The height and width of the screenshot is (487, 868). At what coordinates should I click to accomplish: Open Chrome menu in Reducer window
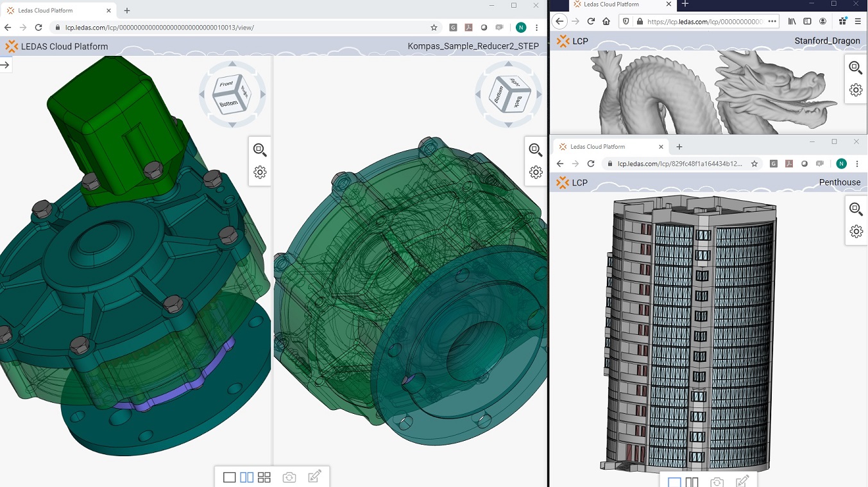537,28
